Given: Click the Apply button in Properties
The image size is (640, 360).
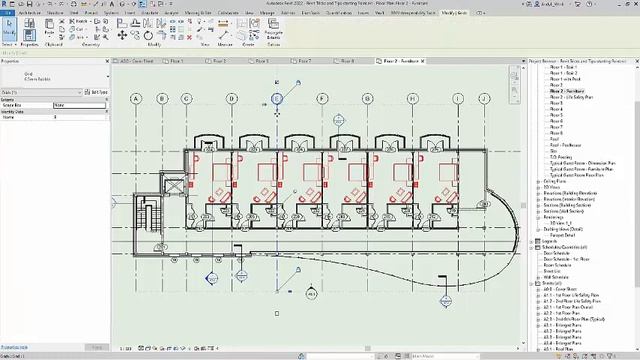Looking at the screenshot, I should click(x=97, y=348).
